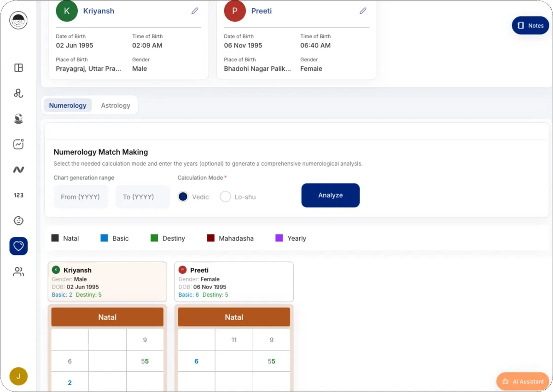
Task: Click the 11 cell in Preeti's natal grid
Action: 234,340
